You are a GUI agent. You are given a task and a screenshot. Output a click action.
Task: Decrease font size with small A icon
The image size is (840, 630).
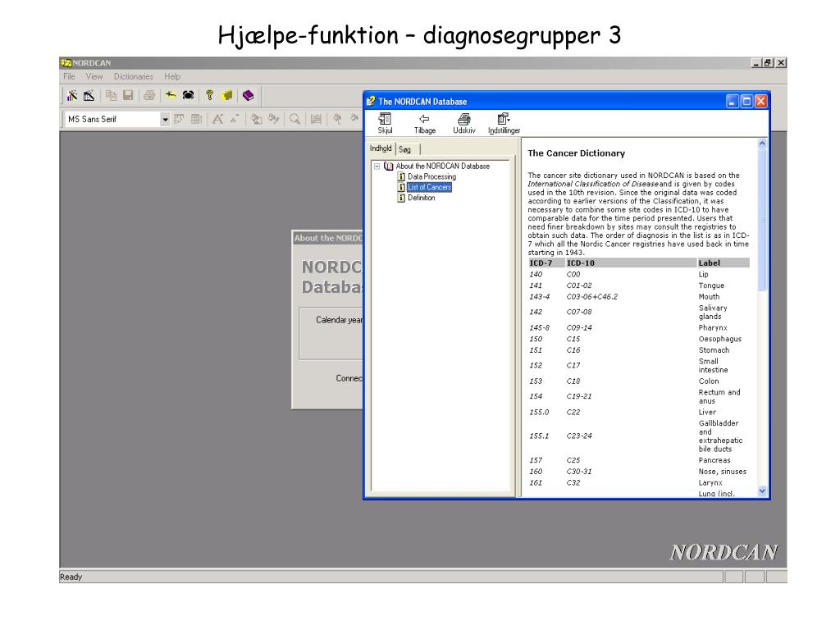click(235, 119)
